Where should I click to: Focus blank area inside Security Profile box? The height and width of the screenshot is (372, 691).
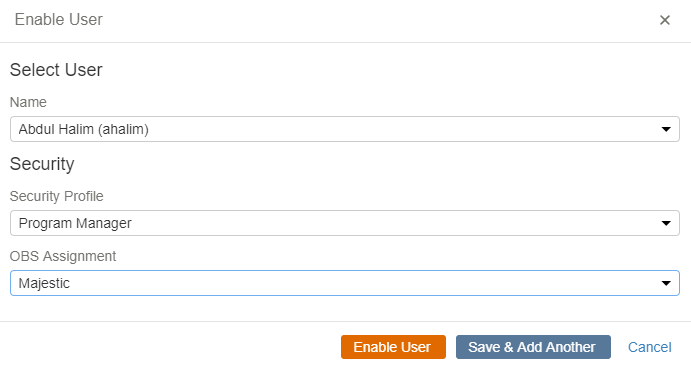pos(397,223)
